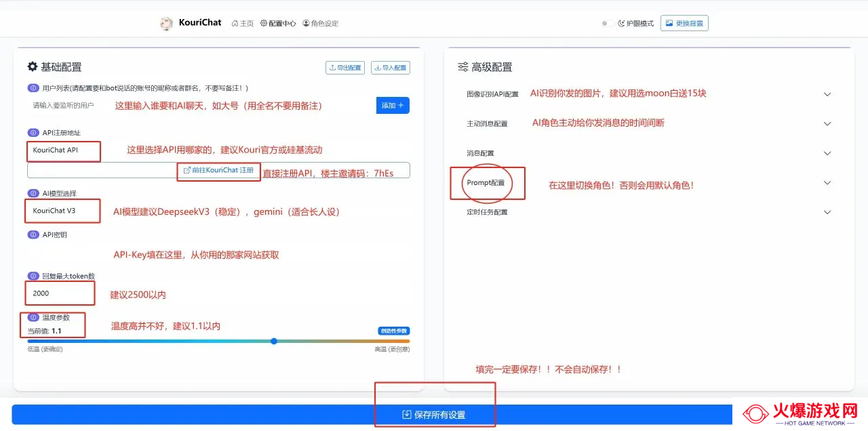Viewport: 868px width, 431px height.
Task: Click the 添加 button
Action: click(x=393, y=106)
